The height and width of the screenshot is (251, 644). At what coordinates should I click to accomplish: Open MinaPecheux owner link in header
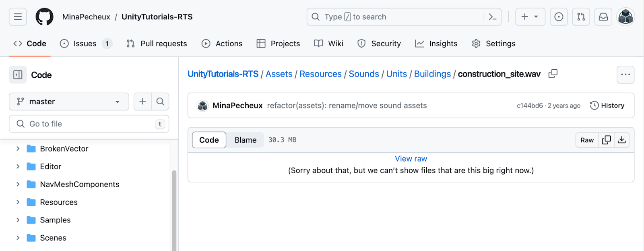click(86, 17)
